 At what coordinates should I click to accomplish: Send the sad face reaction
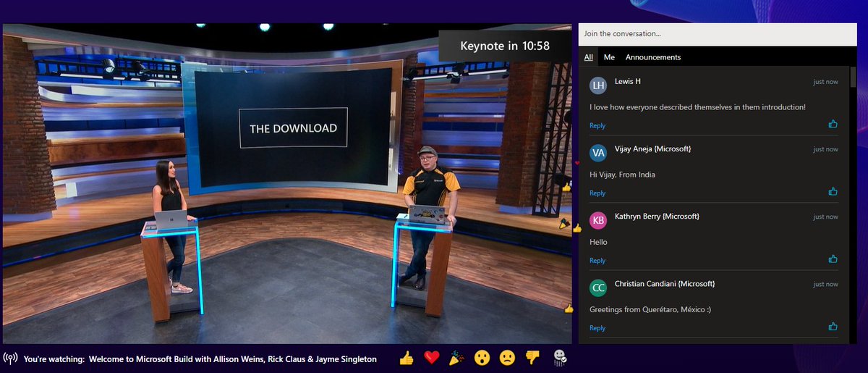(x=507, y=358)
